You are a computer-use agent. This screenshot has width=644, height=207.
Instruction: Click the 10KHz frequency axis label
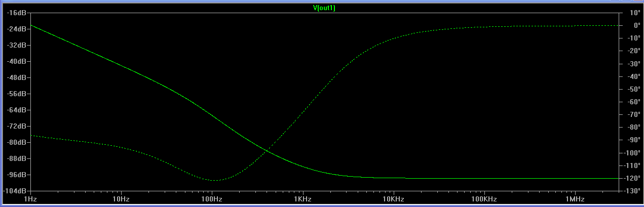click(393, 199)
